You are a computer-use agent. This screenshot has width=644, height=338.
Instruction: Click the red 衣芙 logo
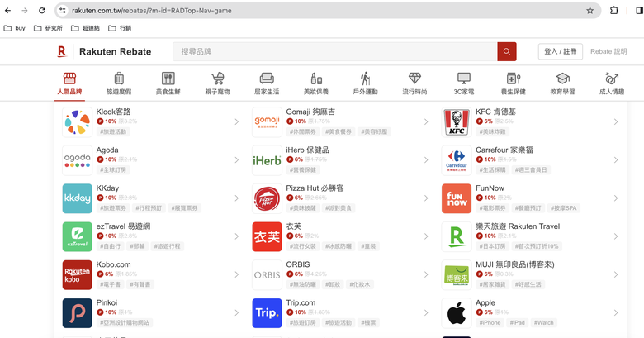pyautogui.click(x=267, y=237)
